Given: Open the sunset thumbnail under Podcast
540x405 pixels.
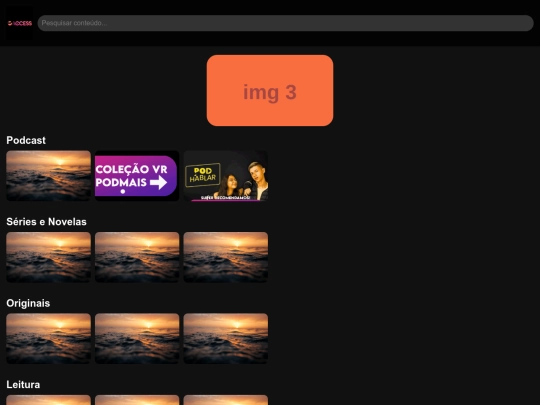Looking at the screenshot, I should 49,176.
